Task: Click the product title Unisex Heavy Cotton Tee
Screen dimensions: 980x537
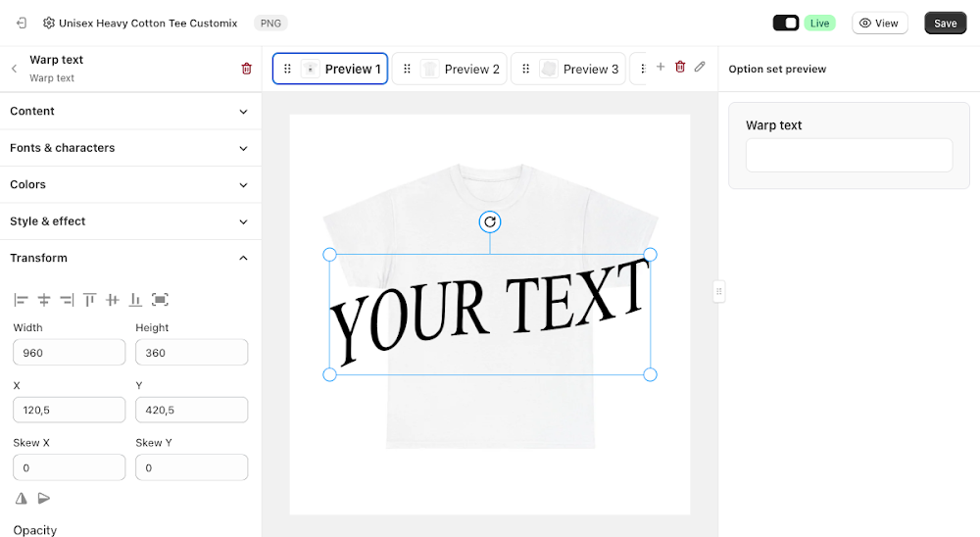Action: (x=148, y=24)
